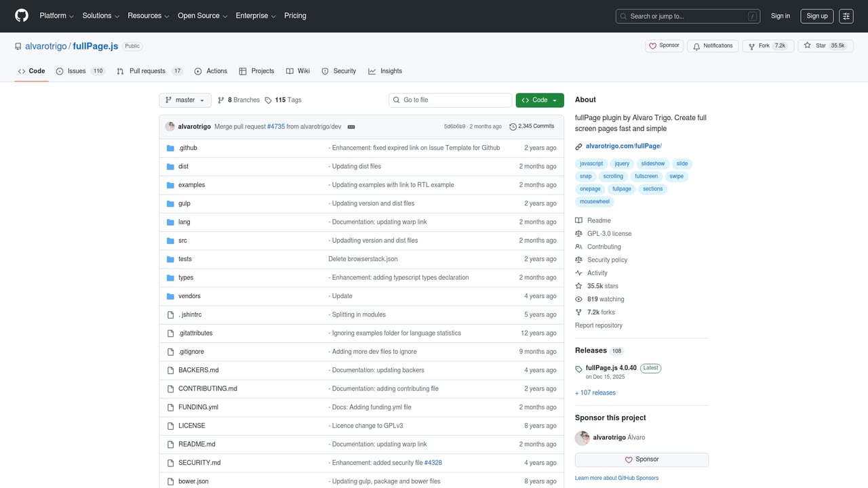Open the Platform menu

(x=56, y=16)
